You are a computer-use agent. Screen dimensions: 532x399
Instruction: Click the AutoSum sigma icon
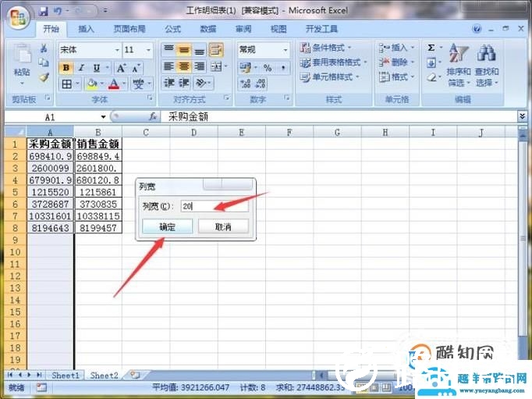pos(431,48)
